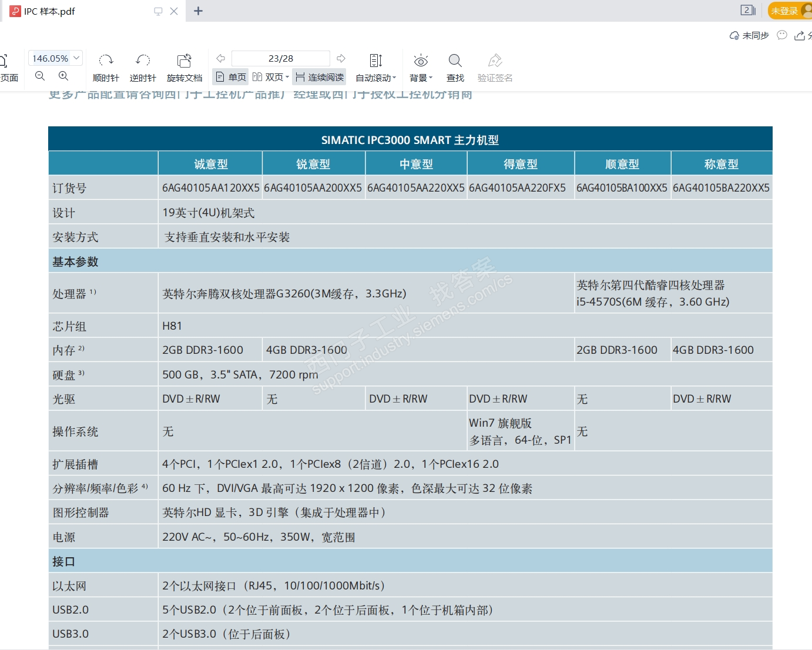Screen dimensions: 812x650
Task: Click the 中意型 column header
Action: click(416, 164)
